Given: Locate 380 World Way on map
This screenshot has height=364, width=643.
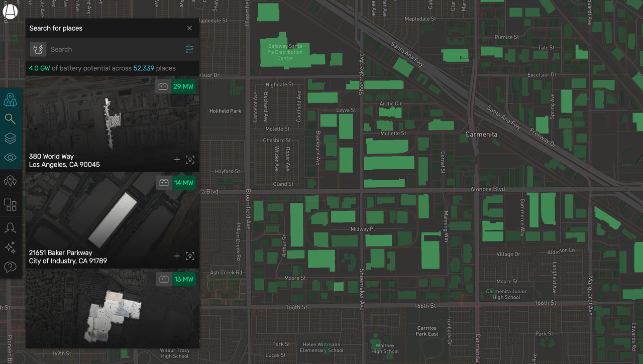Looking at the screenshot, I should [190, 160].
